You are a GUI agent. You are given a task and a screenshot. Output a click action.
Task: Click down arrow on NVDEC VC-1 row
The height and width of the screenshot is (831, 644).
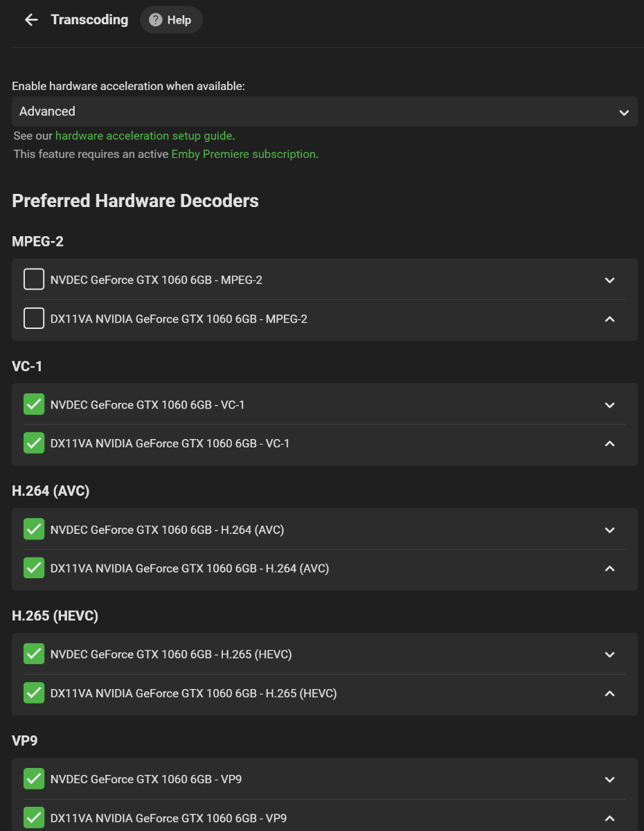point(609,405)
